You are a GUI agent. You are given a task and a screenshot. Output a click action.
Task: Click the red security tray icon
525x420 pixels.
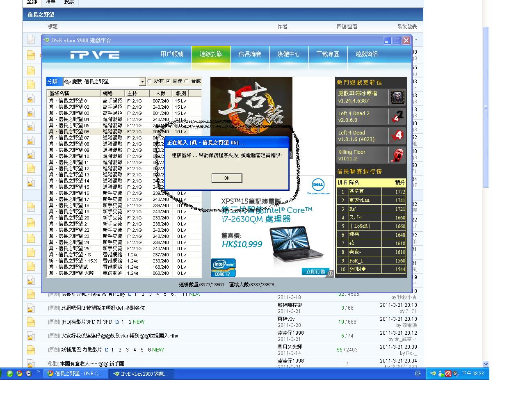click(x=448, y=374)
